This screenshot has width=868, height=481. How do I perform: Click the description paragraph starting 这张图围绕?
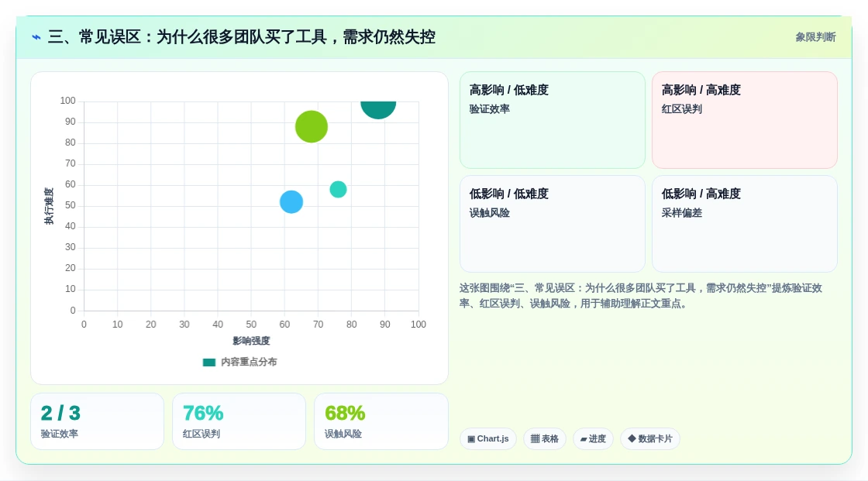[640, 296]
